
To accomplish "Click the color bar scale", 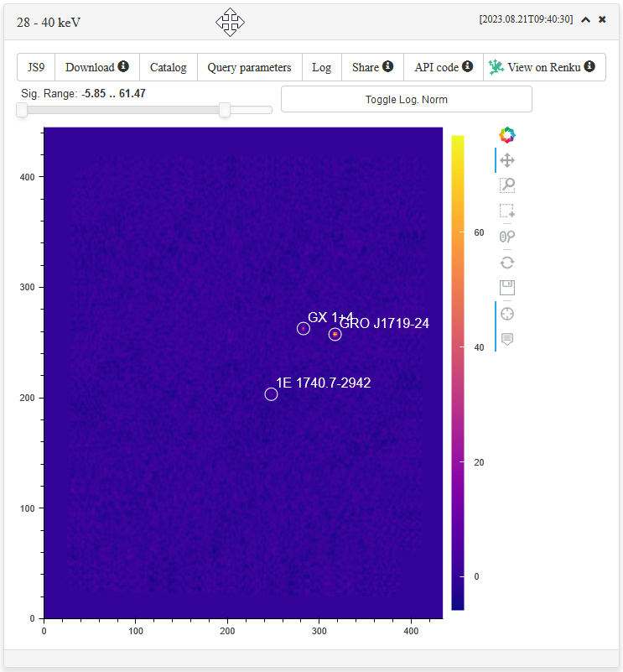I will click(x=458, y=372).
